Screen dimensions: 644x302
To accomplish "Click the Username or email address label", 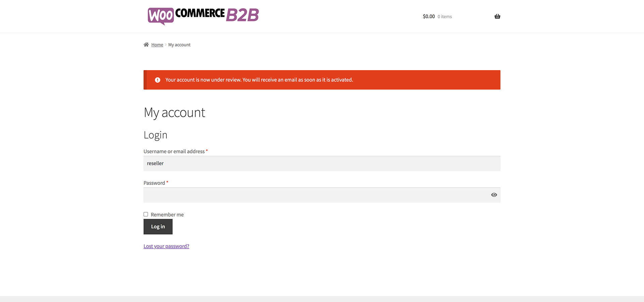I will pyautogui.click(x=174, y=152).
